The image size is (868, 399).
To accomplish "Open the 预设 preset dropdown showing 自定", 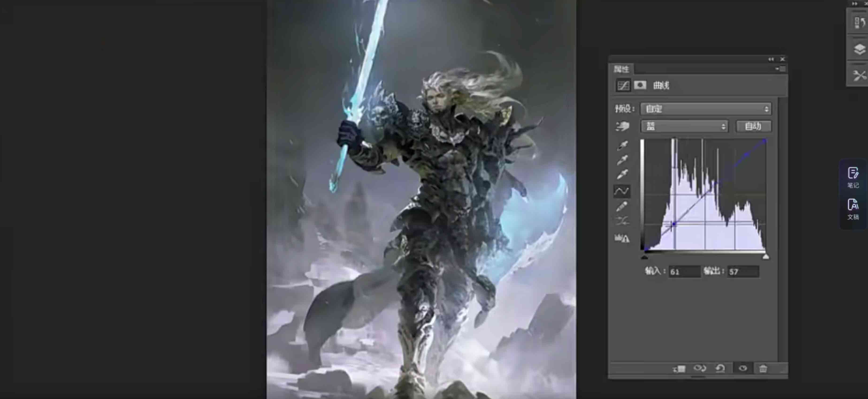I will pos(706,109).
